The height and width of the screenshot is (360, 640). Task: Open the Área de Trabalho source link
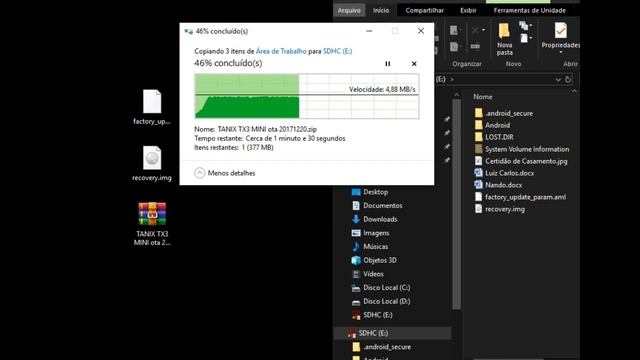[281, 51]
